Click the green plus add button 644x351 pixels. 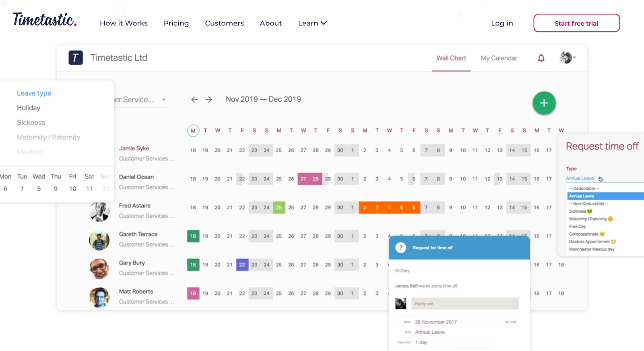544,103
